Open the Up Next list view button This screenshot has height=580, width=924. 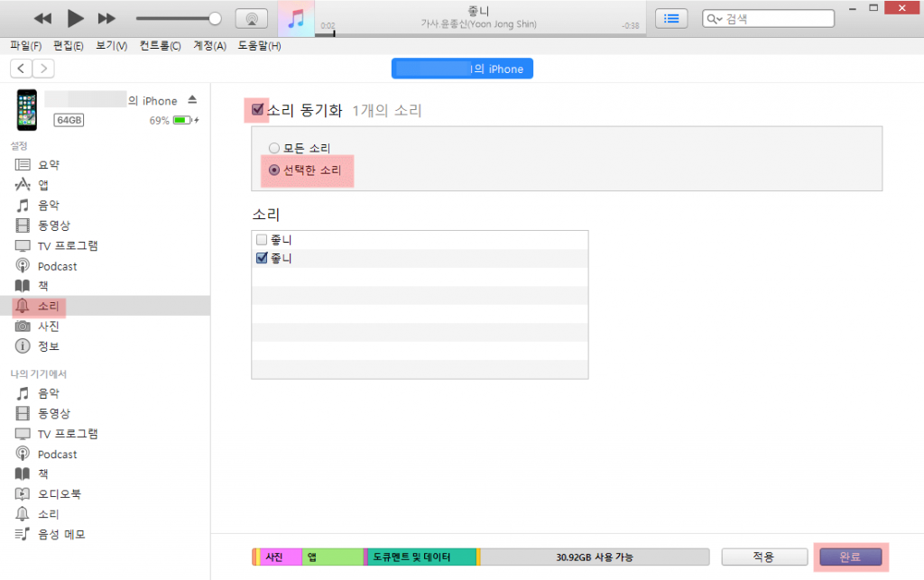pyautogui.click(x=670, y=18)
